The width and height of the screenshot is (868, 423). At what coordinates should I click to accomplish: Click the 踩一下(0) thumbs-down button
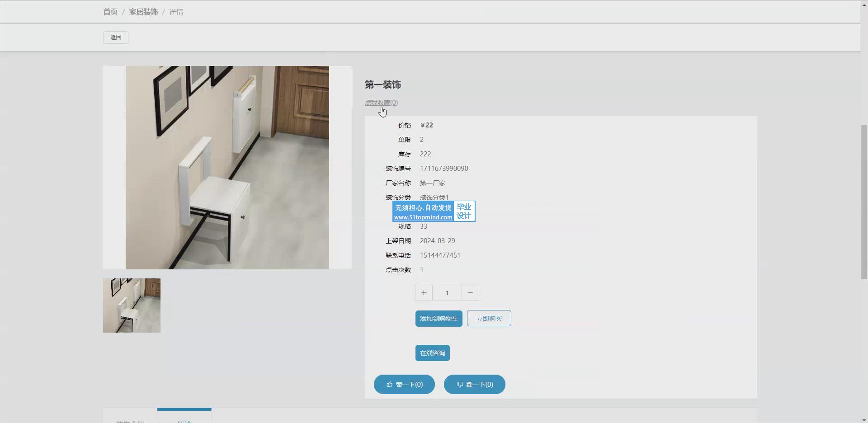[475, 385]
